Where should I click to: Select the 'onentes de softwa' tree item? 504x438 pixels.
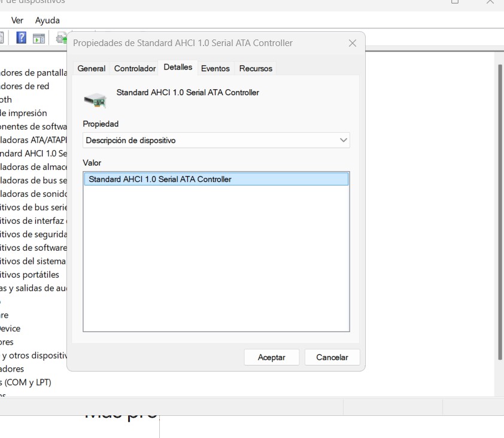pyautogui.click(x=34, y=127)
